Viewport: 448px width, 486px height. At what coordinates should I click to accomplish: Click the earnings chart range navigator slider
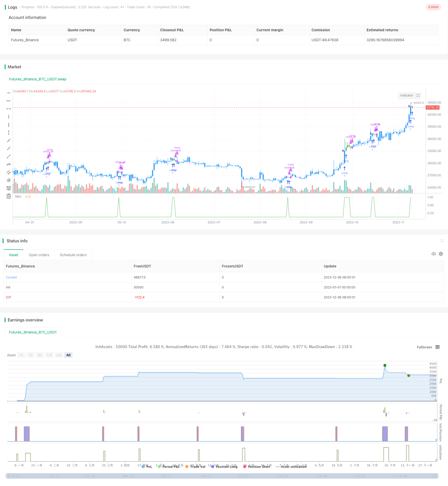click(x=222, y=476)
